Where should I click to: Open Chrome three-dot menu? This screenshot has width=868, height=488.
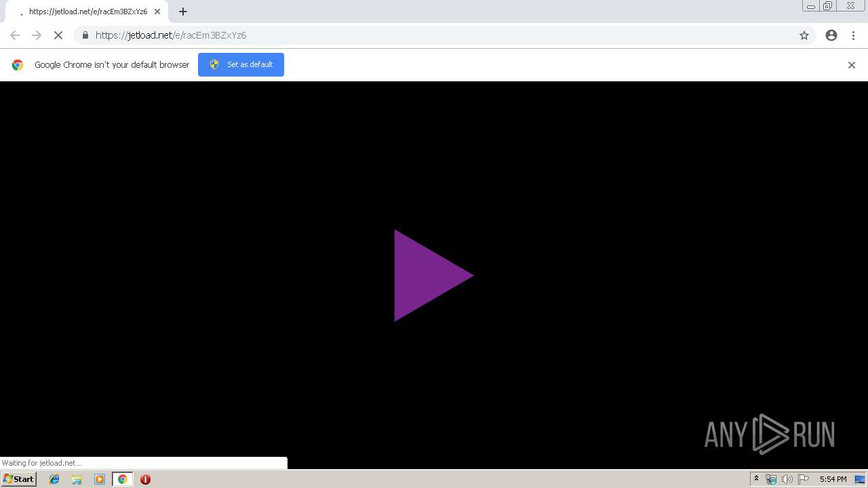click(853, 35)
